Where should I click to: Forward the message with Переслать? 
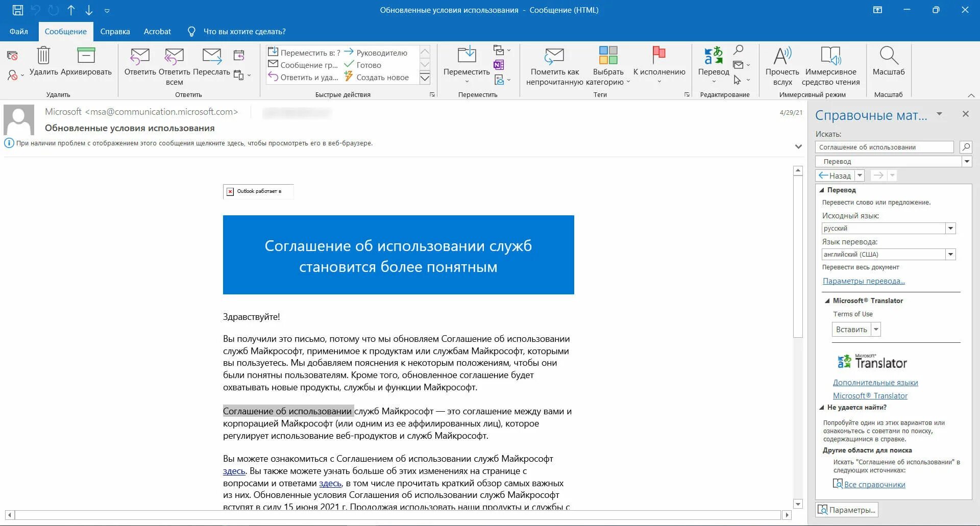coord(211,62)
